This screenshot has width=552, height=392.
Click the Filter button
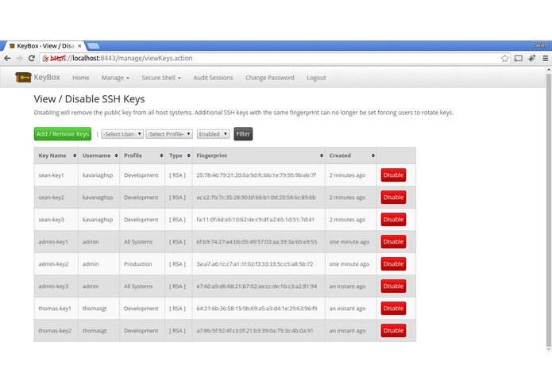pyautogui.click(x=243, y=134)
